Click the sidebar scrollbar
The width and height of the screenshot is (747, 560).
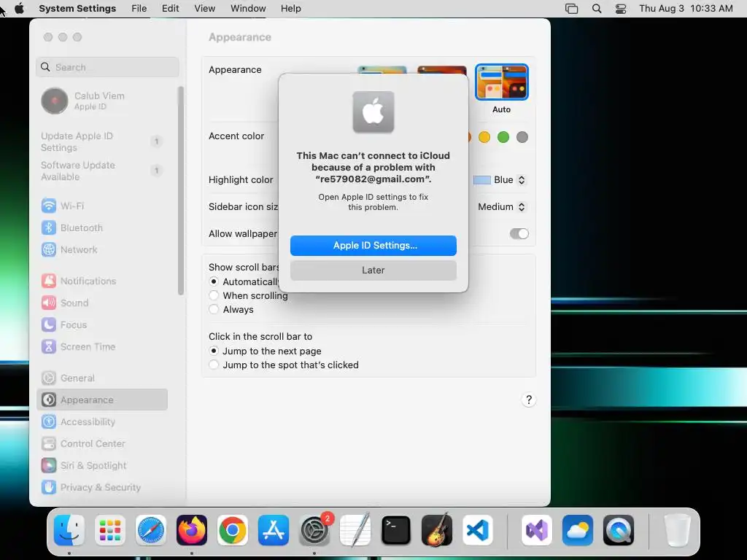click(181, 190)
